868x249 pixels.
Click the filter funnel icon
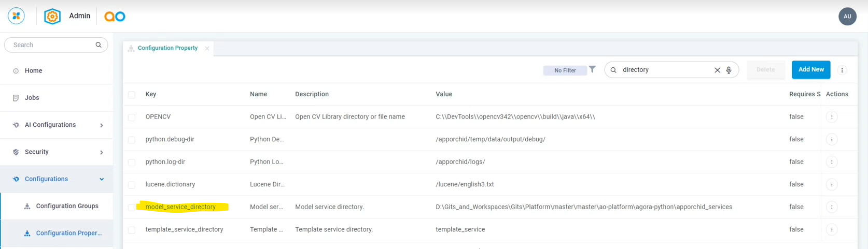point(592,69)
